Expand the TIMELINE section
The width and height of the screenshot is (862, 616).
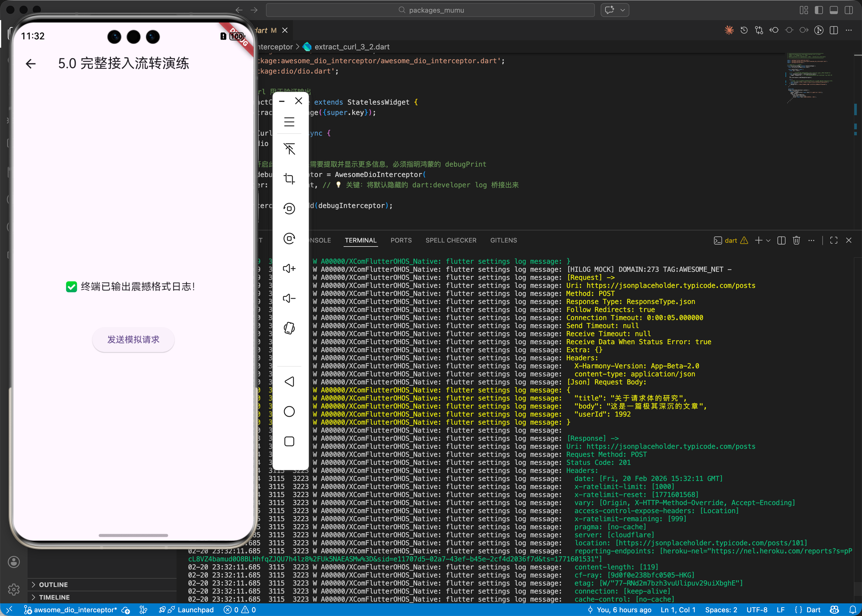pyautogui.click(x=54, y=597)
